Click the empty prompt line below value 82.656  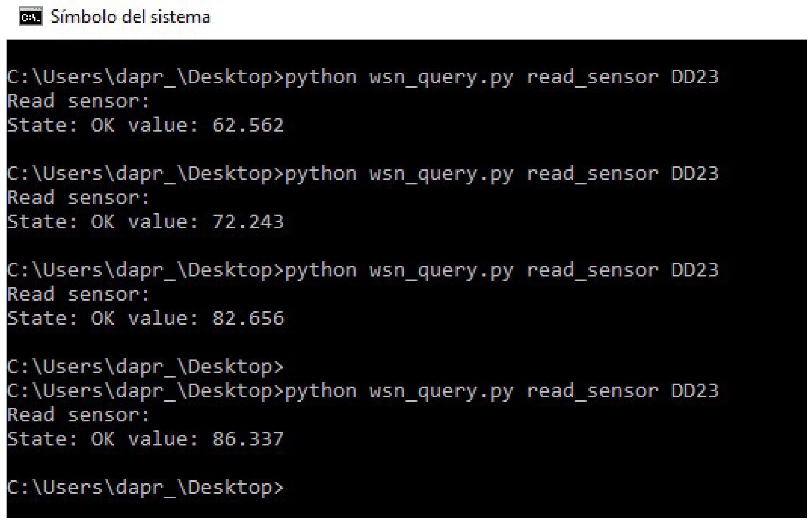(145, 366)
